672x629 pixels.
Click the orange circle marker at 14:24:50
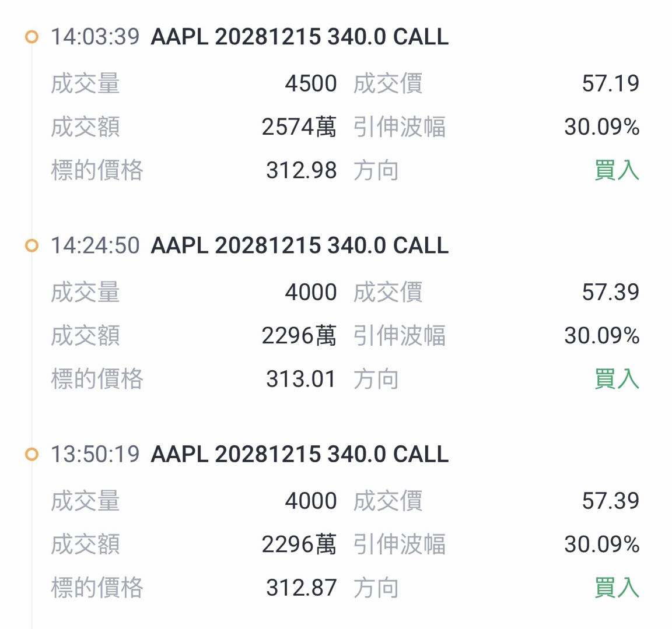pyautogui.click(x=32, y=246)
